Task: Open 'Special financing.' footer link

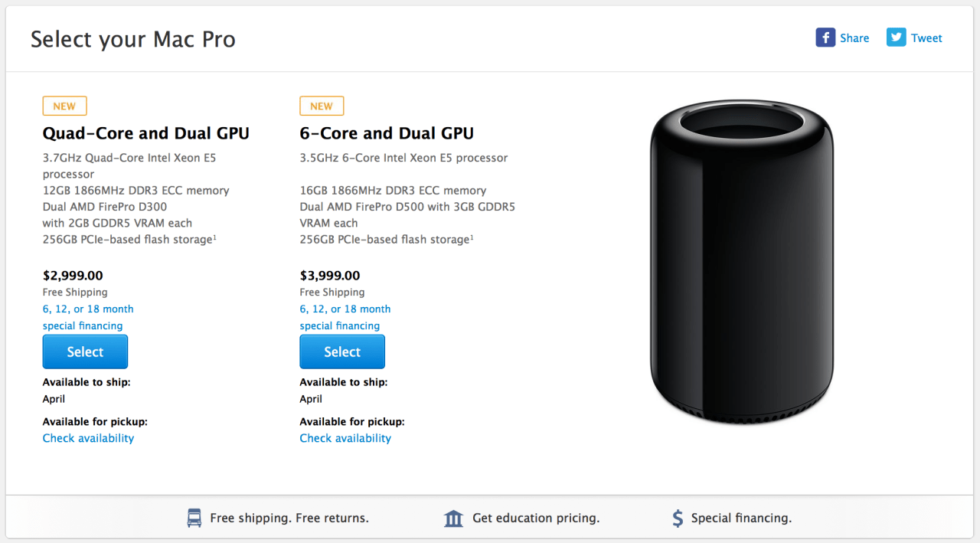Action: [741, 518]
